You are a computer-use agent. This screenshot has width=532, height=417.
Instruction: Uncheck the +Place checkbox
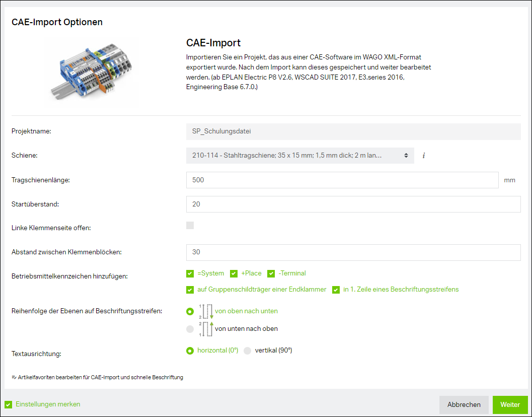click(234, 273)
